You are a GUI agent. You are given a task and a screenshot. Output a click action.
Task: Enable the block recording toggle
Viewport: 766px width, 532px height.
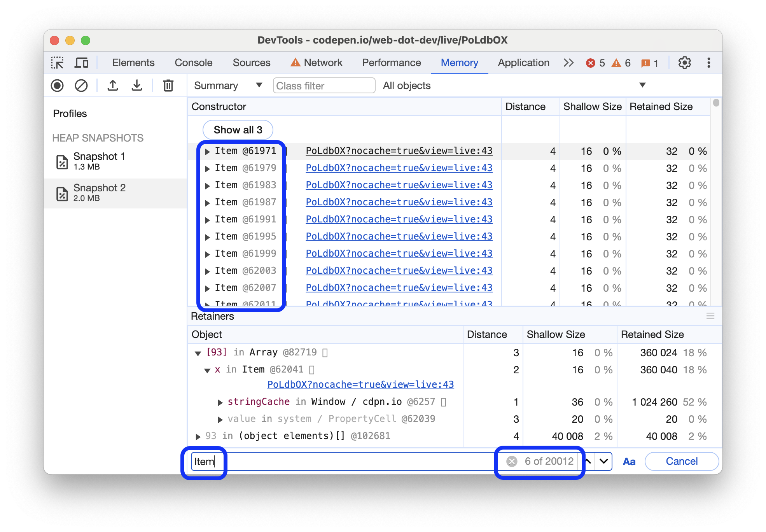tap(82, 86)
